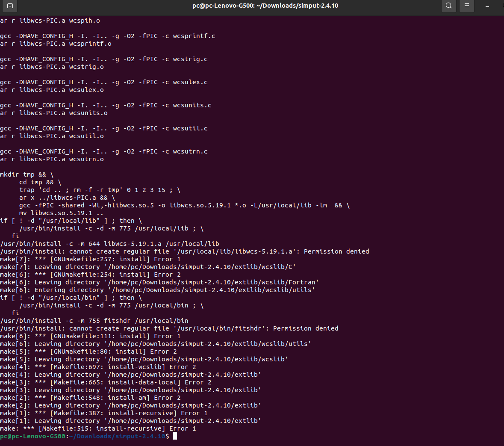Image resolution: width=504 pixels, height=446 pixels.
Task: Open the hamburger menu in the title bar
Action: (x=467, y=6)
